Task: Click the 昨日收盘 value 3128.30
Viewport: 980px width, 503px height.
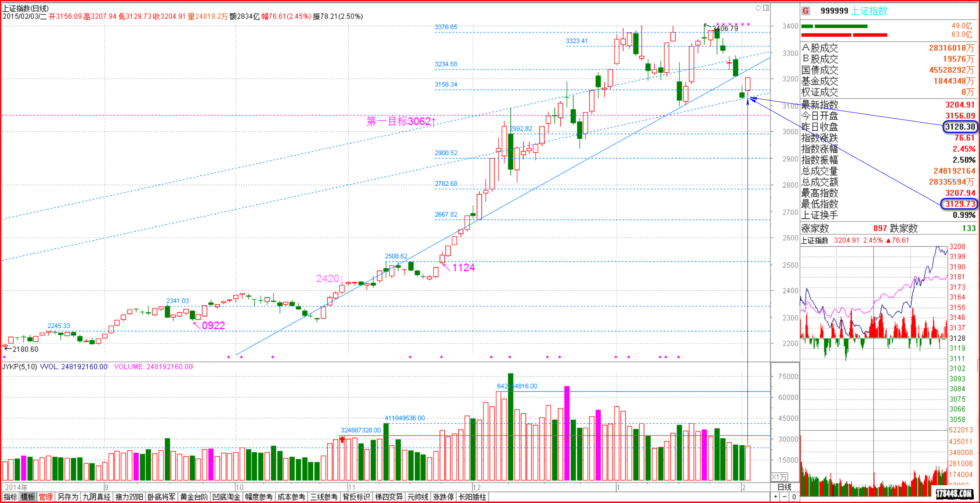Action: 960,127
